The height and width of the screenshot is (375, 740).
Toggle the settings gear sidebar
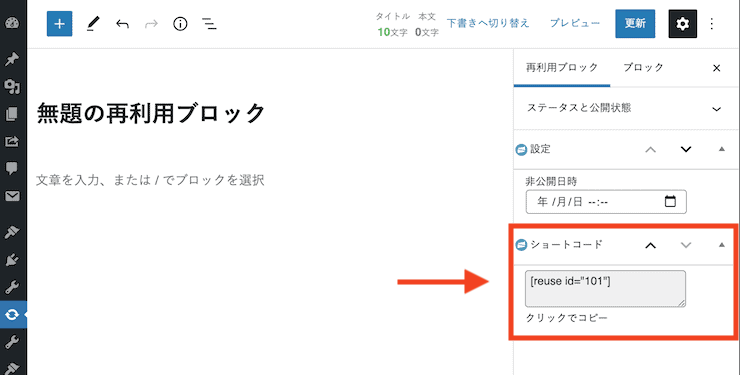point(682,24)
